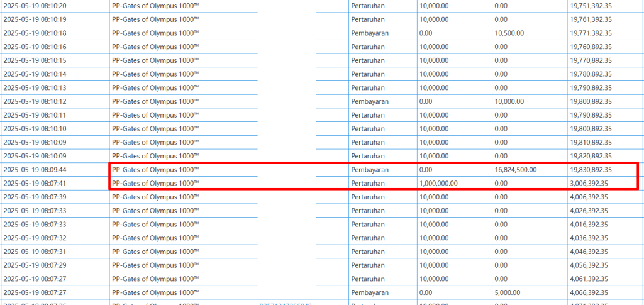Viewport: 644px width, 305px height.
Task: Click the balance value 4,036,392.35
Action: (x=589, y=238)
